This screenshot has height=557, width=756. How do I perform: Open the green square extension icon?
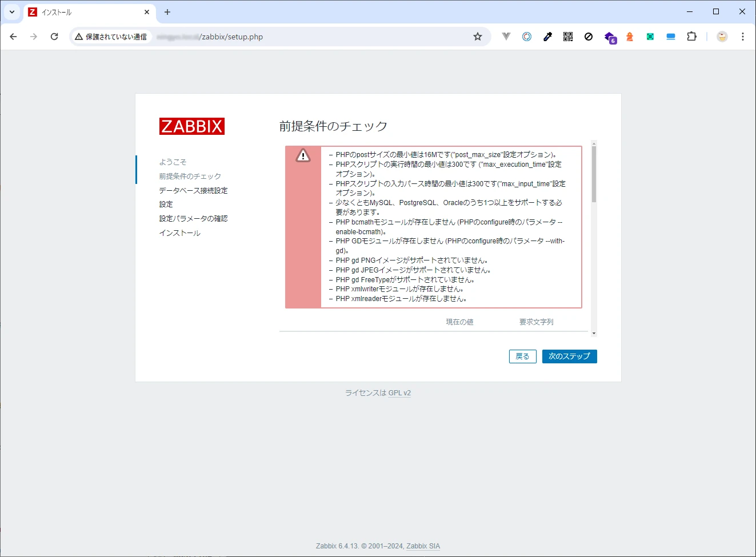pos(650,37)
